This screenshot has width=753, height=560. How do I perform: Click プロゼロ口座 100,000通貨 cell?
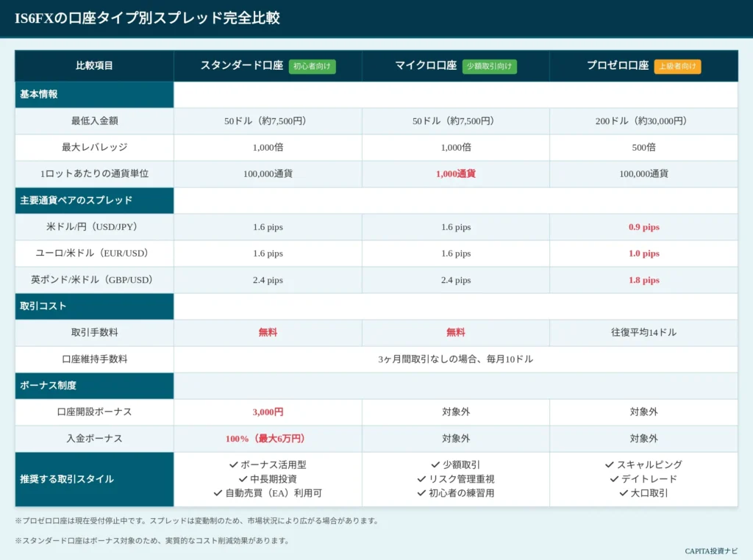point(643,173)
